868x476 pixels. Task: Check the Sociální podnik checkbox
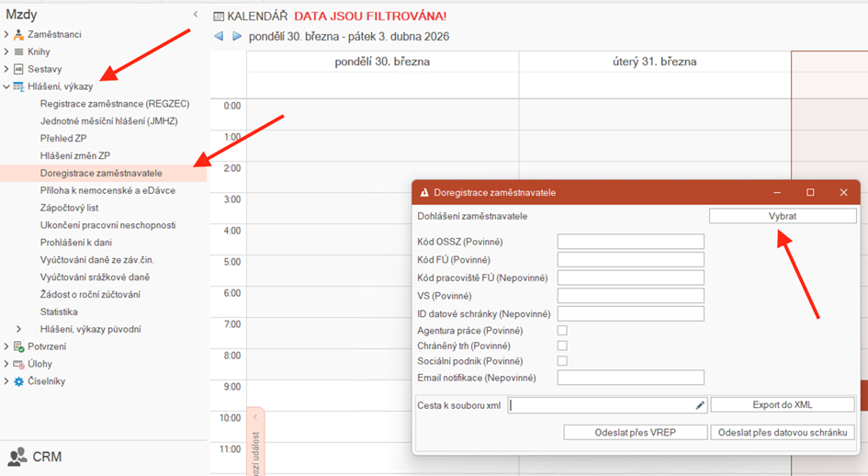coord(562,361)
